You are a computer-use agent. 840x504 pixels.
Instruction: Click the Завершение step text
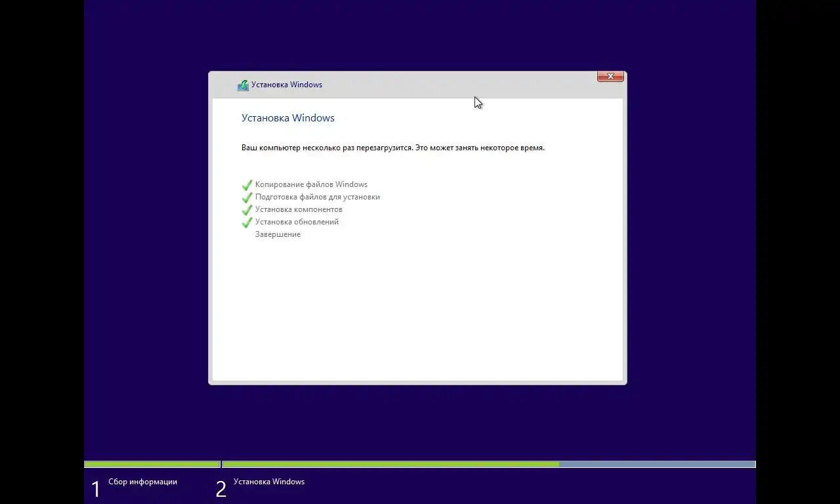click(278, 234)
